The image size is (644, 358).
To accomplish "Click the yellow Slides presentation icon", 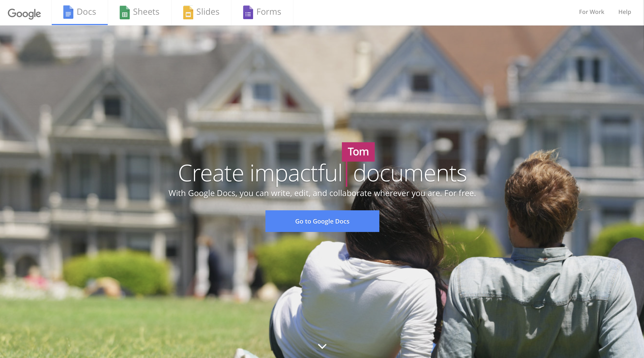I will tap(188, 12).
